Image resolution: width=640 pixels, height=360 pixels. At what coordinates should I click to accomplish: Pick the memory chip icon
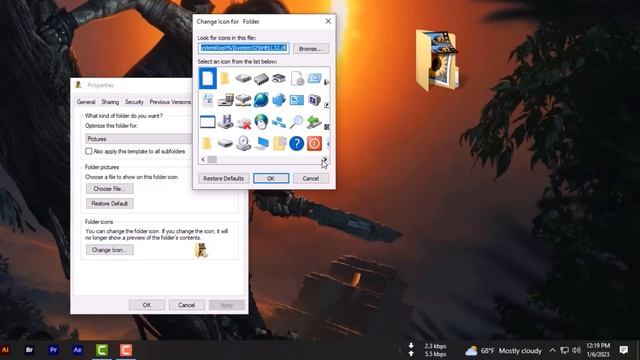(261, 78)
